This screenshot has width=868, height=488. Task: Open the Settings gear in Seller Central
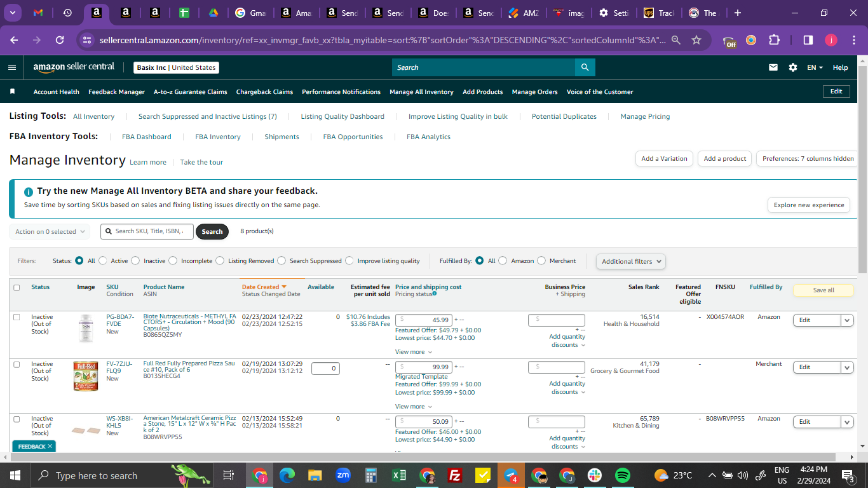pos(793,67)
